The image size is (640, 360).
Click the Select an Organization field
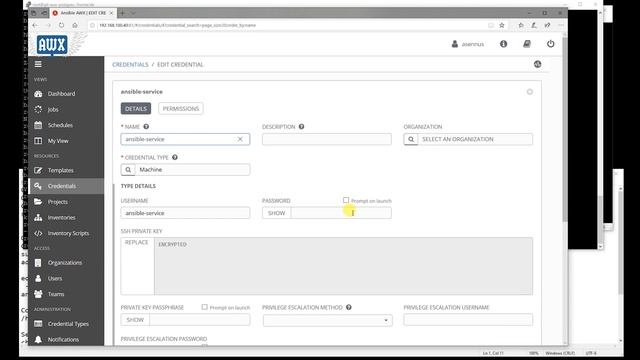[475, 139]
